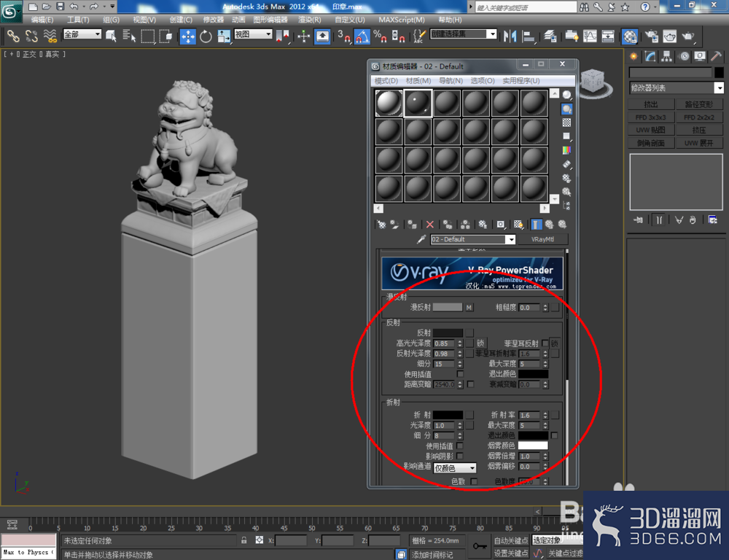This screenshot has height=560, width=729.
Task: Open the 编辑(E) menu
Action: coord(42,20)
